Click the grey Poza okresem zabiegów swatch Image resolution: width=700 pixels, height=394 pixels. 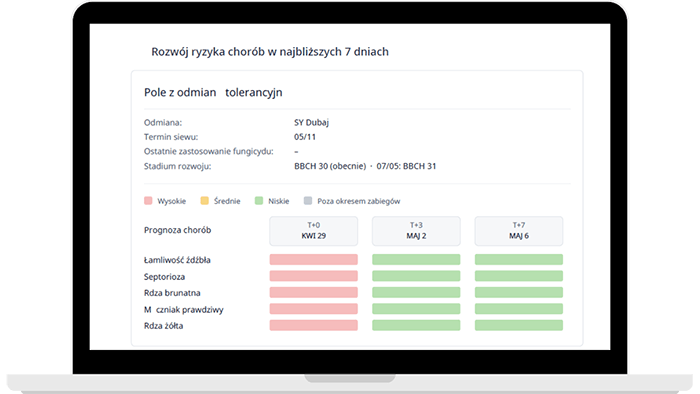point(308,201)
